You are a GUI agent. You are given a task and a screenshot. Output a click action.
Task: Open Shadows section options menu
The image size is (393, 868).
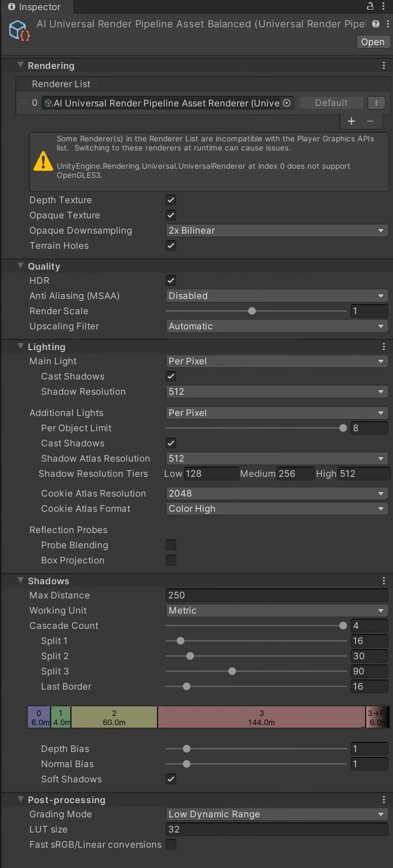[x=383, y=581]
